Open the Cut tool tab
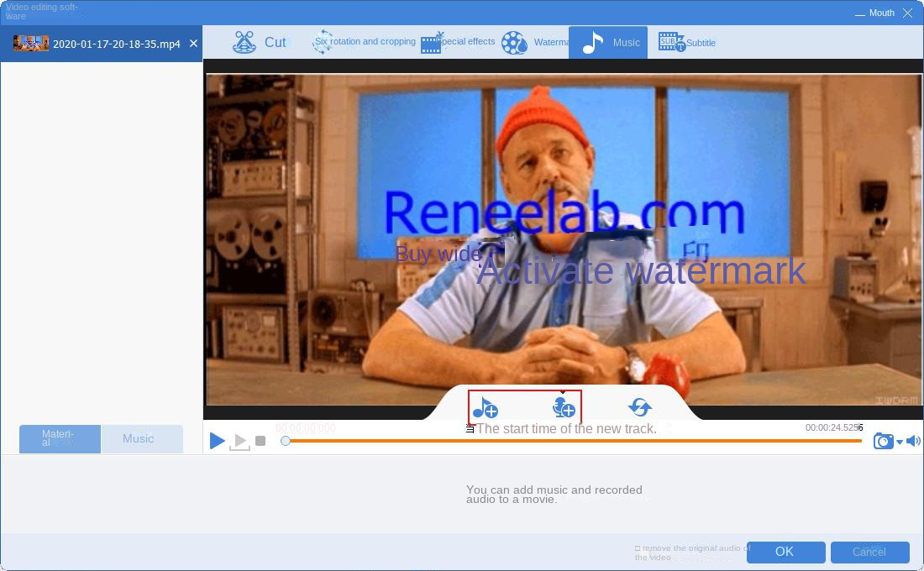Screen dimensions: 924x571 coord(260,43)
